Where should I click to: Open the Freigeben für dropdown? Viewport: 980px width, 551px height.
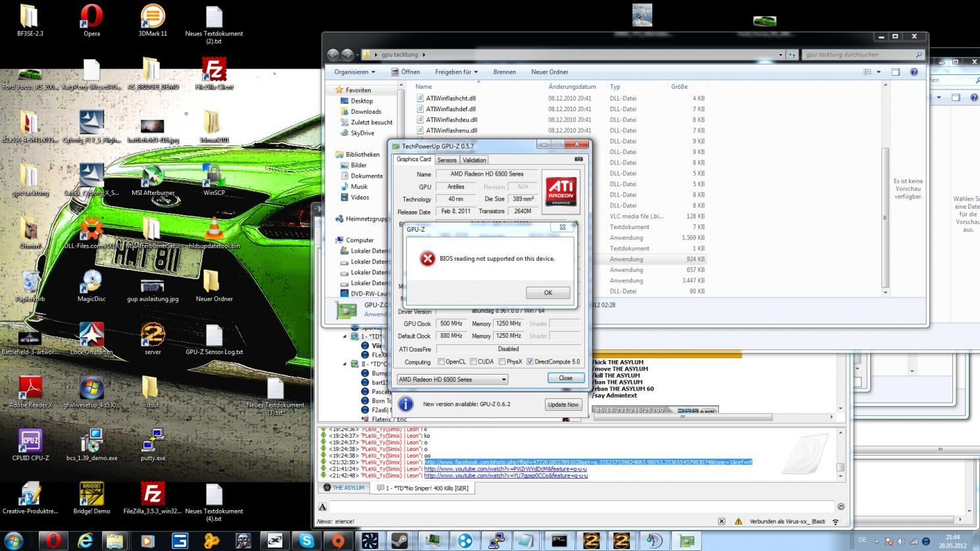click(x=456, y=72)
